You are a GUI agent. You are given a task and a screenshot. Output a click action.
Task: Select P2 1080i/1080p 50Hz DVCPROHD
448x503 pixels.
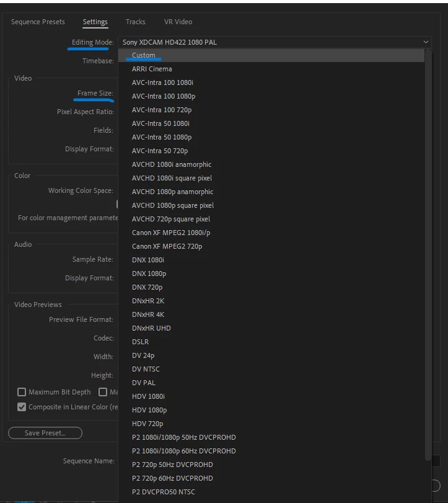click(271, 437)
